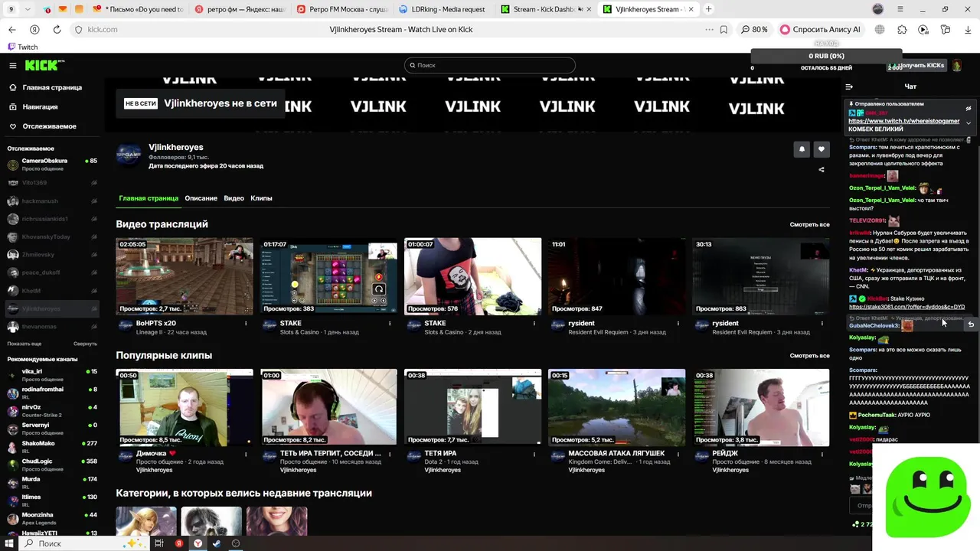Image resolution: width=980 pixels, height=551 pixels.
Task: Open options menu for МАССОВАЯ АТАКА ЛЯГУШЕК clip
Action: point(678,453)
